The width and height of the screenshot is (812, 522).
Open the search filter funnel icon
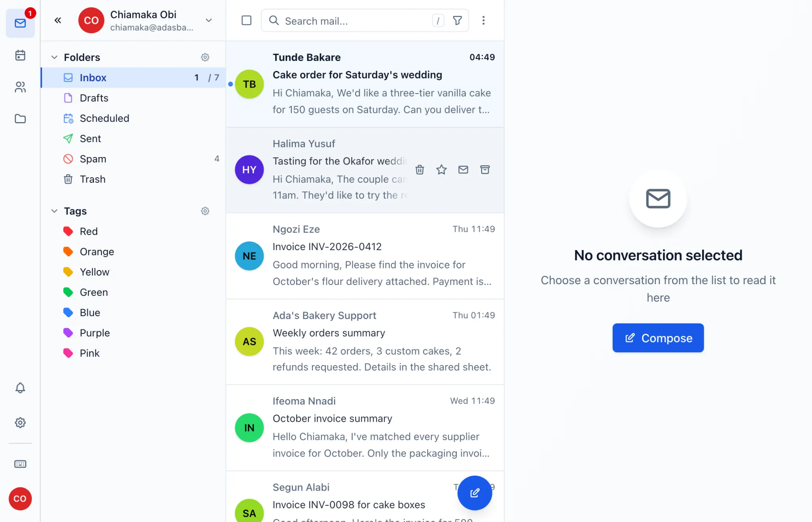[457, 20]
